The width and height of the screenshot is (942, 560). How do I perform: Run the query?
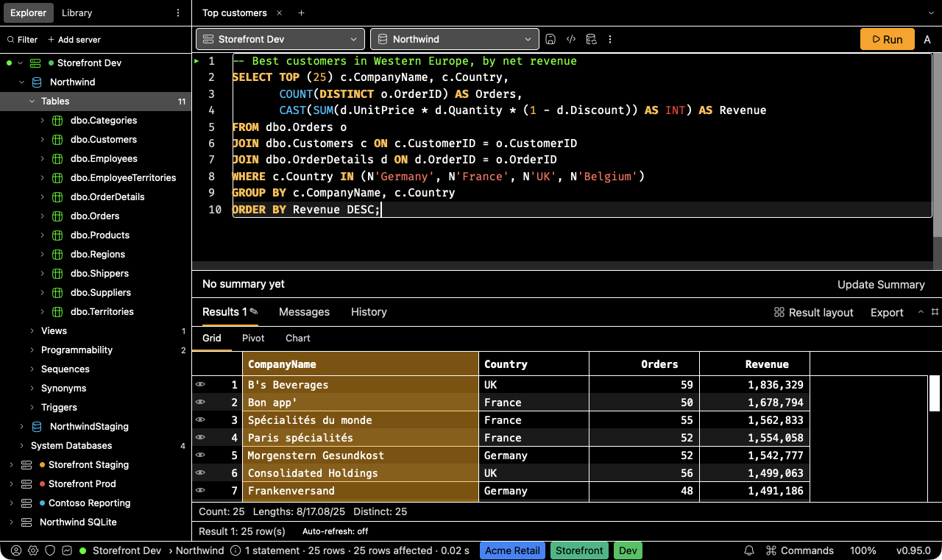click(x=888, y=39)
